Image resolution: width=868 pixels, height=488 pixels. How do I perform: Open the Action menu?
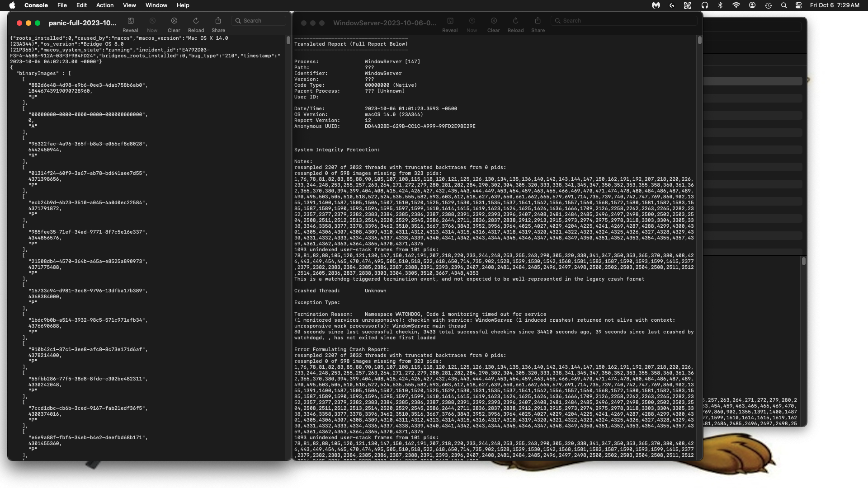[x=105, y=5]
